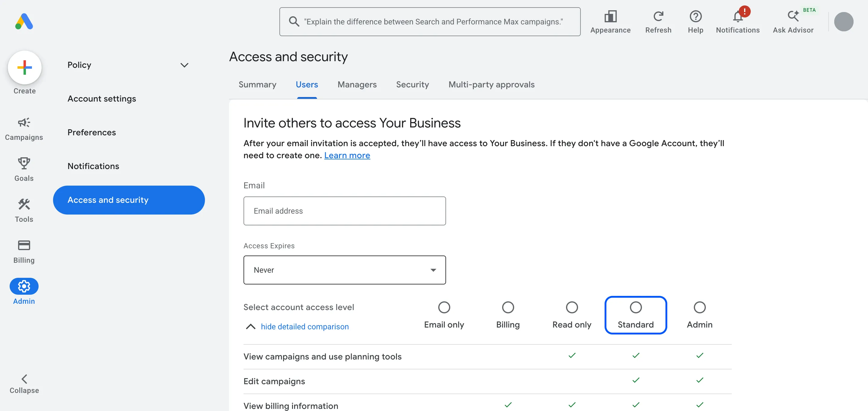The image size is (868, 411).
Task: Open the Google Ads logo home
Action: [x=24, y=21]
